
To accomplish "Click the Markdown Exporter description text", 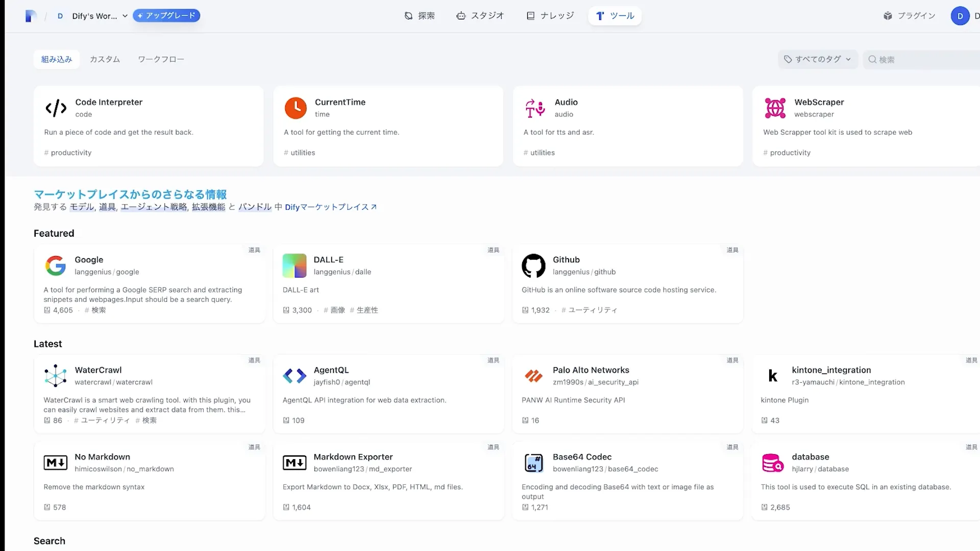I will 373,487.
